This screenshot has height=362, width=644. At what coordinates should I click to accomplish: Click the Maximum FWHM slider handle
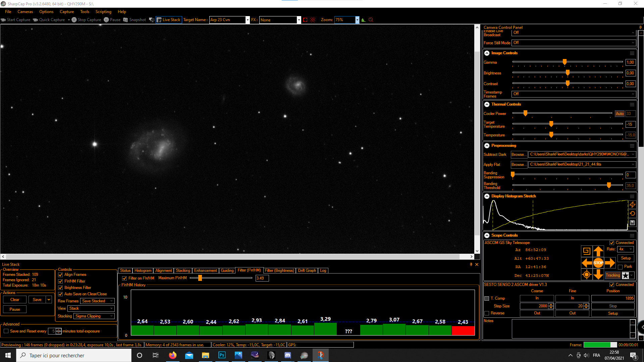[200, 278]
